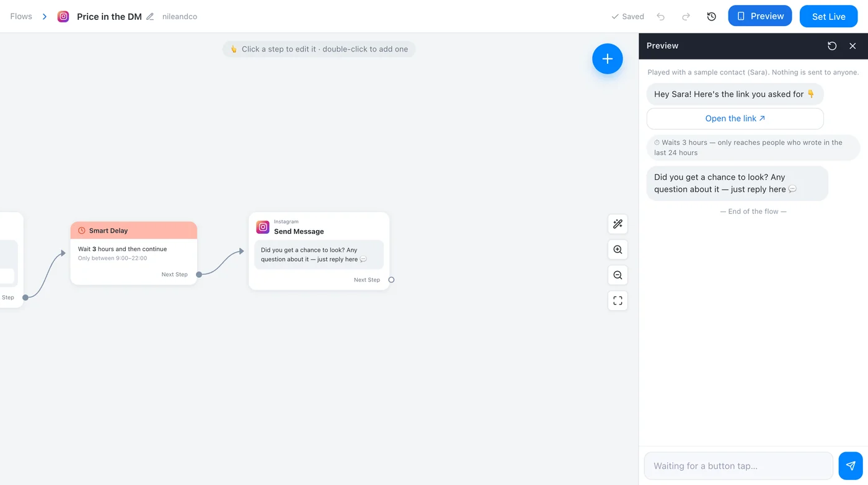The height and width of the screenshot is (485, 868).
Task: Go back to Flows in the breadcrumb
Action: coord(21,17)
